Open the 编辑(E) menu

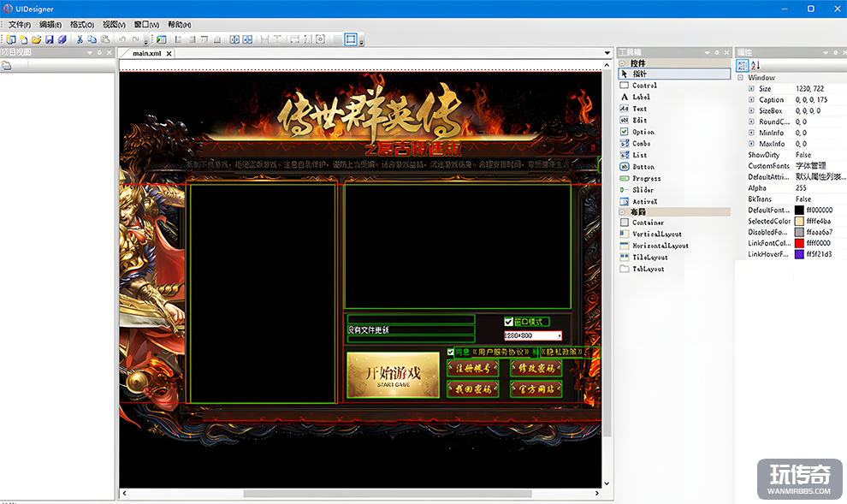(x=50, y=24)
